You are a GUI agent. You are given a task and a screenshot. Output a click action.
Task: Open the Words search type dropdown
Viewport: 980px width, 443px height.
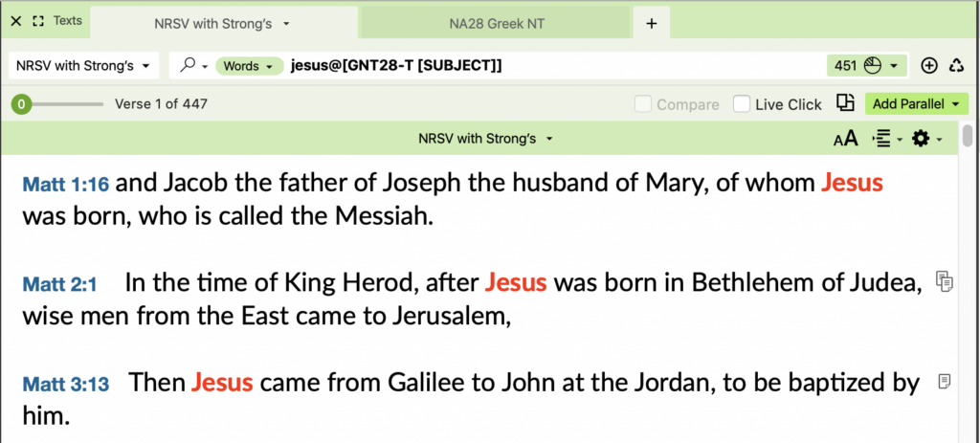click(x=249, y=66)
